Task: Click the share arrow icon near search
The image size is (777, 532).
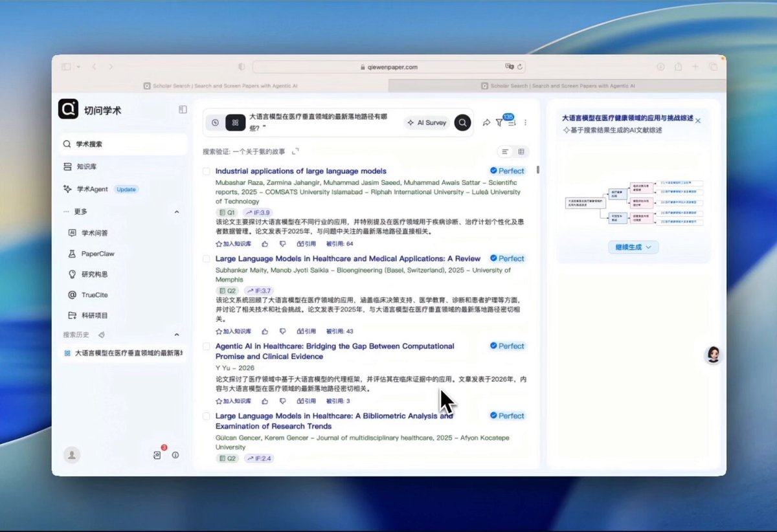Action: (x=486, y=122)
